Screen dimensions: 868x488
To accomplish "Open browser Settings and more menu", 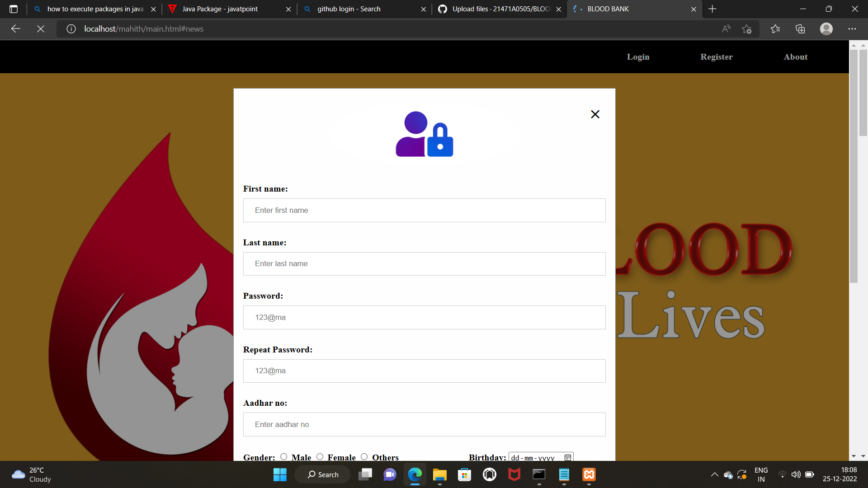I will click(x=852, y=29).
